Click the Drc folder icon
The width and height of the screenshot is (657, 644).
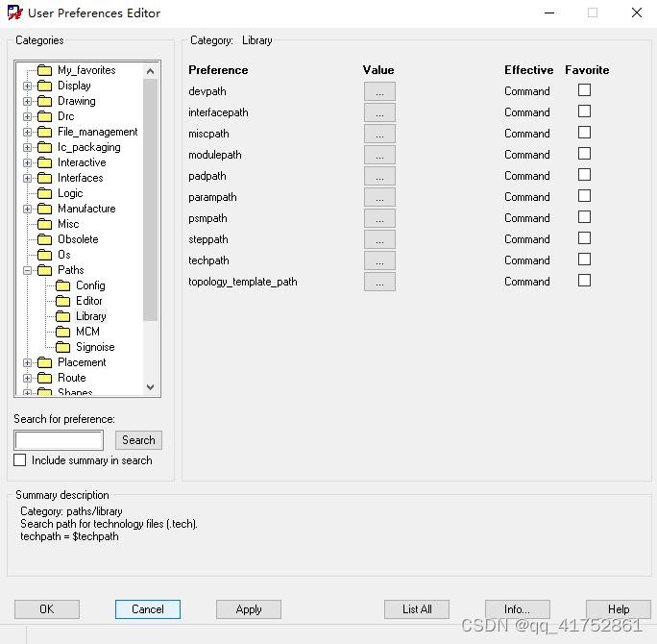tap(44, 116)
